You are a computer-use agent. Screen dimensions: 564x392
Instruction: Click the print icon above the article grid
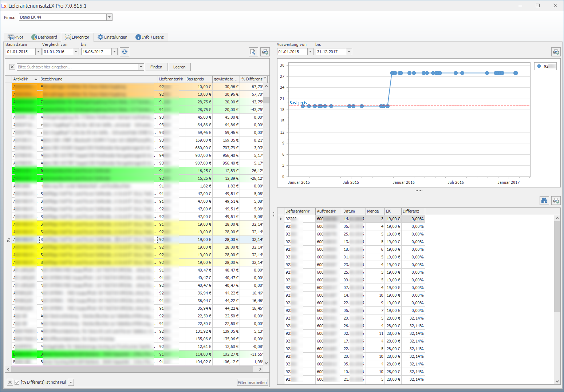point(265,52)
